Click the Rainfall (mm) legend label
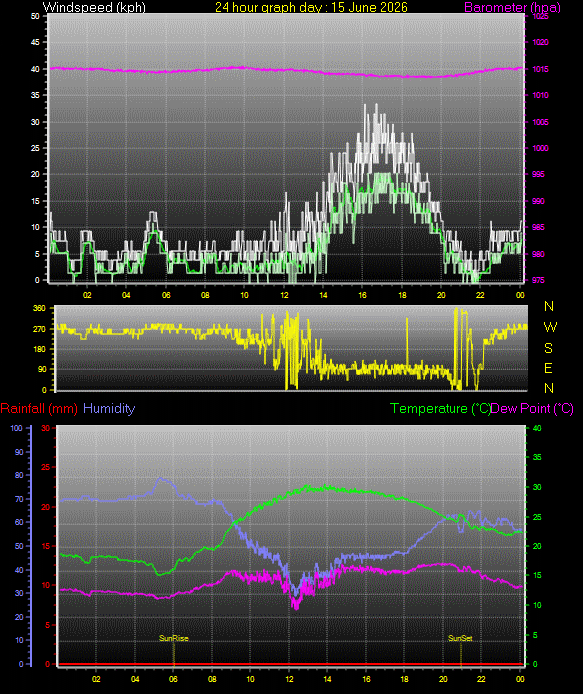 (x=39, y=408)
